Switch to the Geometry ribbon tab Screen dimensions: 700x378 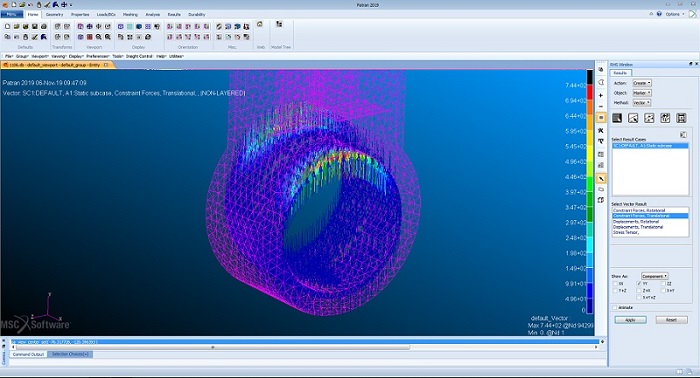click(x=54, y=14)
